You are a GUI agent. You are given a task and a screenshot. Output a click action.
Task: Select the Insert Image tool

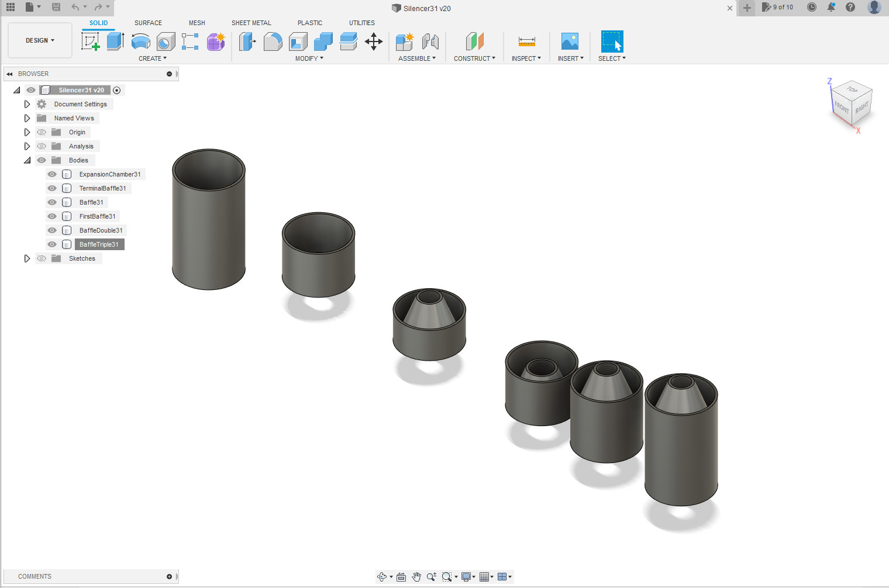[x=570, y=41]
